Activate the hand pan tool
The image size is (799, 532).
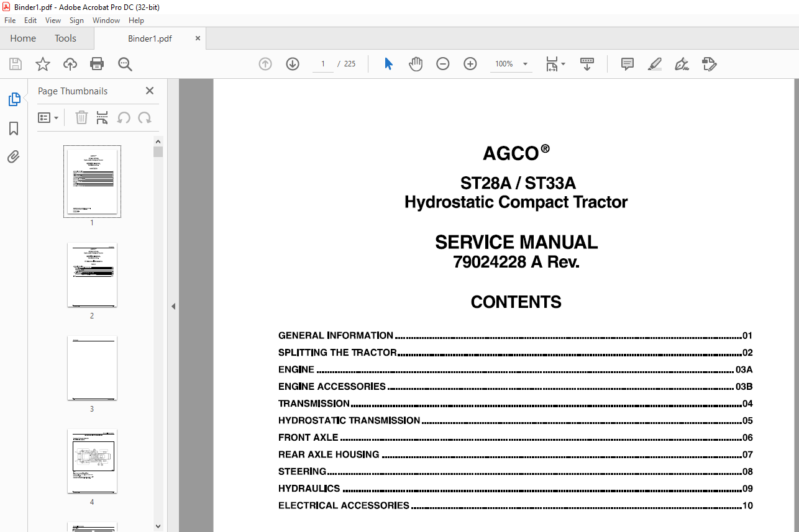click(x=416, y=64)
